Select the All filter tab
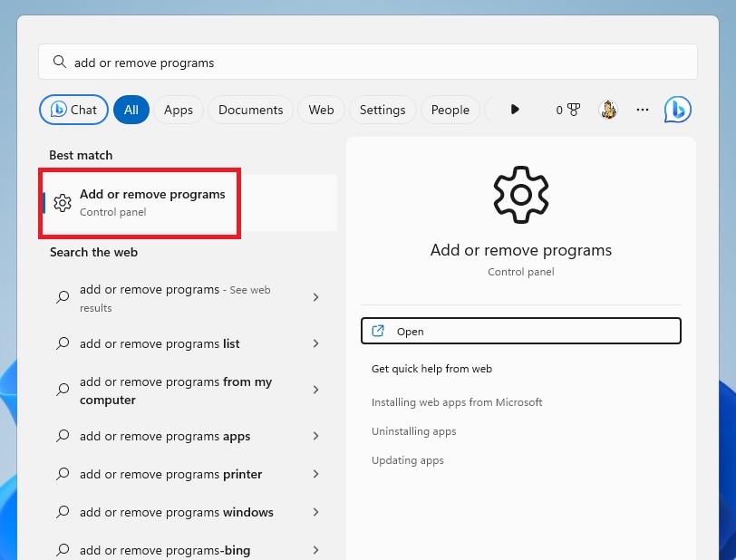The width and height of the screenshot is (736, 560). click(131, 110)
